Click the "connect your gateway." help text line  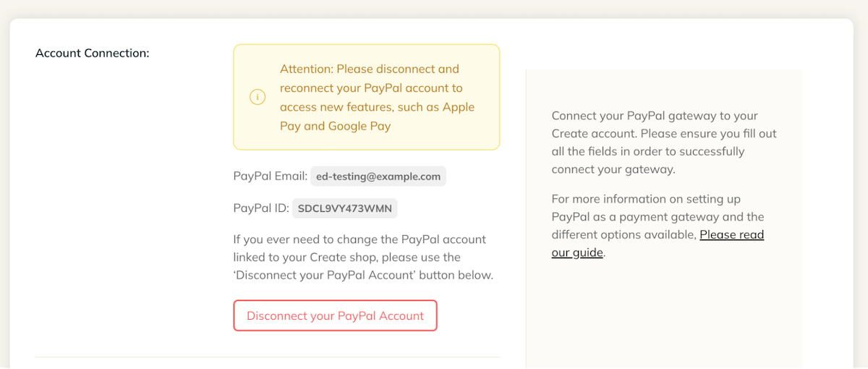click(613, 170)
